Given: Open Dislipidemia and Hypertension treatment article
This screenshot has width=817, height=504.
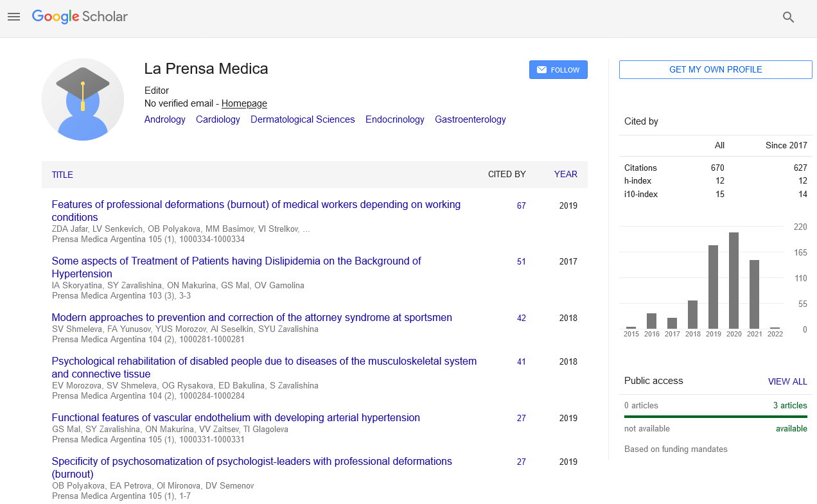Looking at the screenshot, I should click(x=236, y=267).
